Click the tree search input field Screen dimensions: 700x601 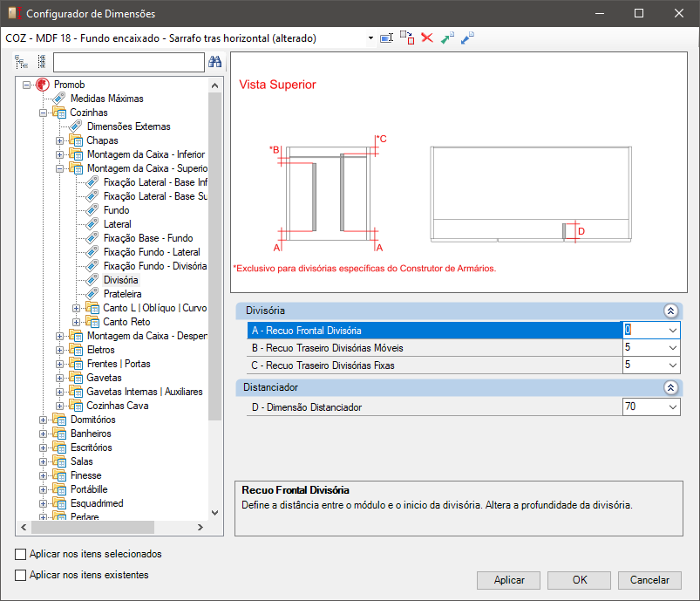point(128,62)
